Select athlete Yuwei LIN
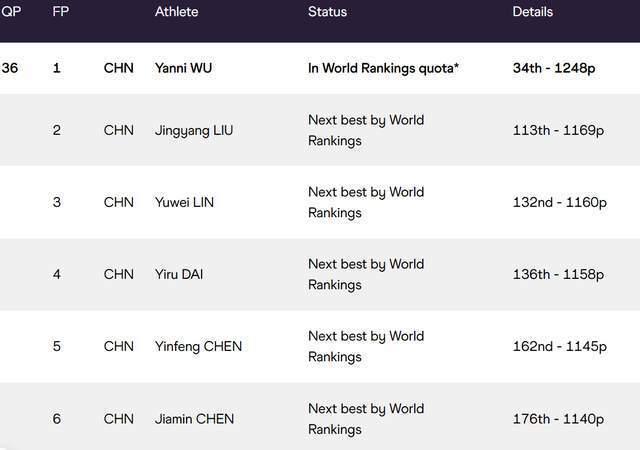Image resolution: width=640 pixels, height=450 pixels. click(x=184, y=202)
